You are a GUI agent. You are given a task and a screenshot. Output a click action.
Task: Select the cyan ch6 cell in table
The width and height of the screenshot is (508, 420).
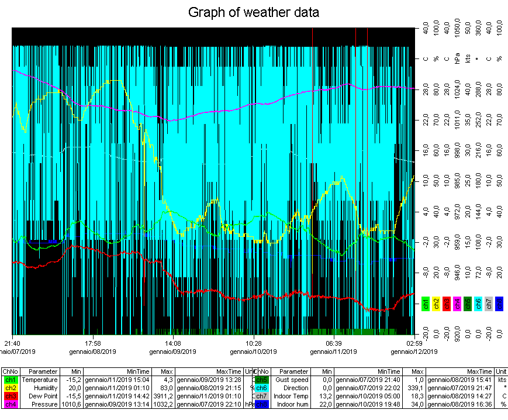click(261, 388)
